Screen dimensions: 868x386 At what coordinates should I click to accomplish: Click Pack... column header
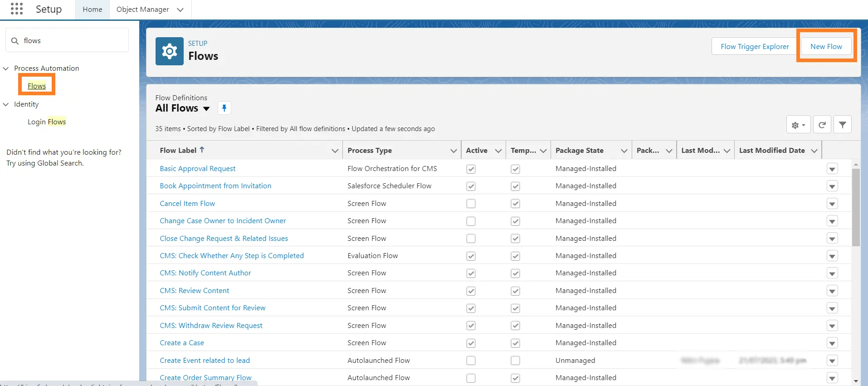click(648, 151)
